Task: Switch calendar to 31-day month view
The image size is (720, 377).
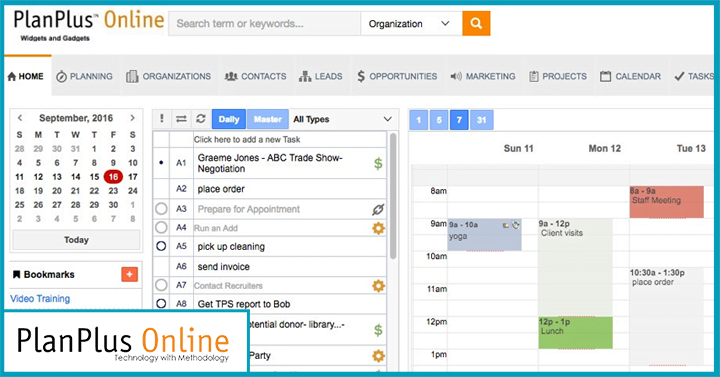Action: tap(481, 120)
